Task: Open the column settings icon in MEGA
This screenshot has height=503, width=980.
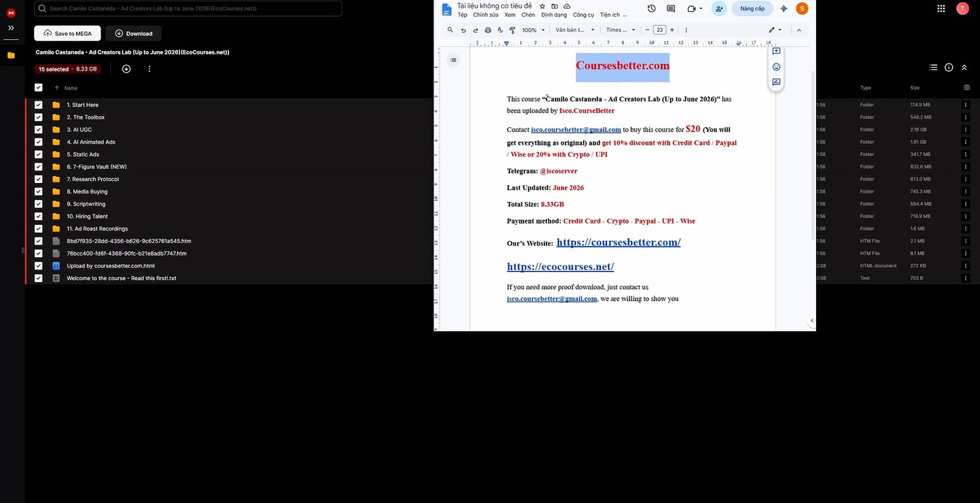Action: click(x=967, y=88)
